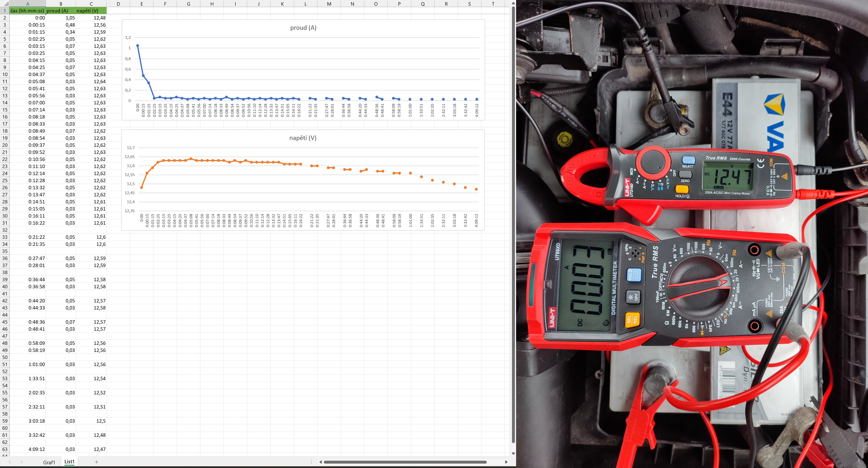
Task: Select time cell 0:00:15
Action: coord(28,25)
